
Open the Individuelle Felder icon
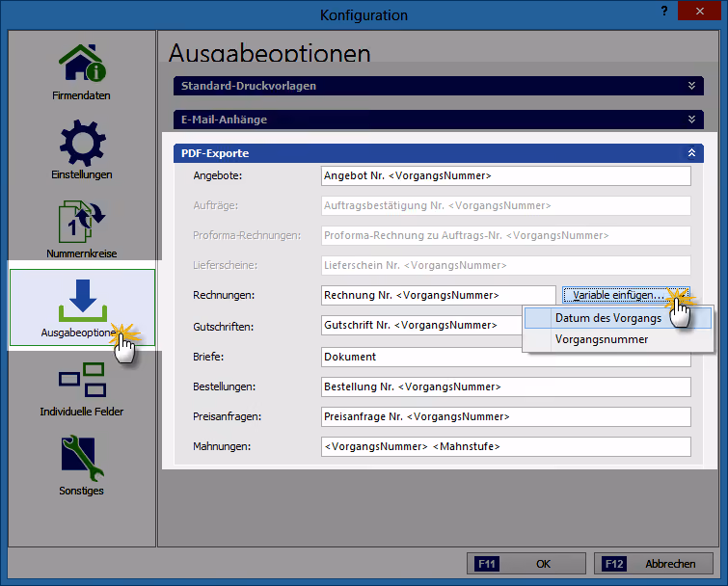click(82, 380)
